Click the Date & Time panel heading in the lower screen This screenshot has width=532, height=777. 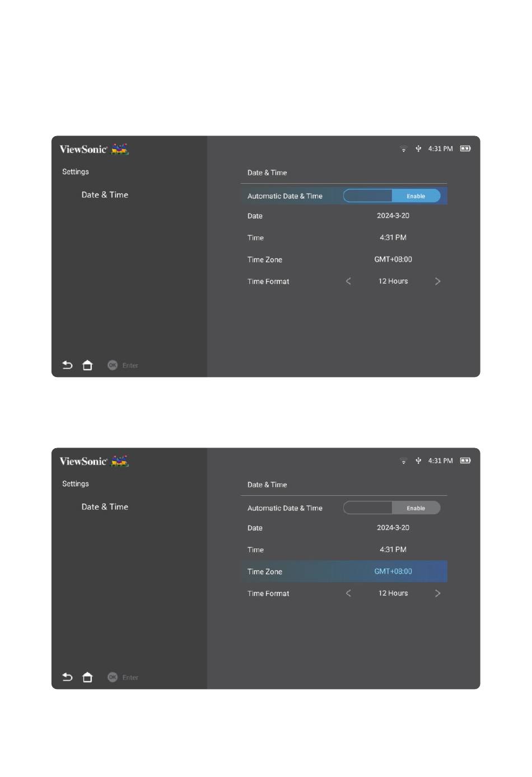(x=267, y=485)
